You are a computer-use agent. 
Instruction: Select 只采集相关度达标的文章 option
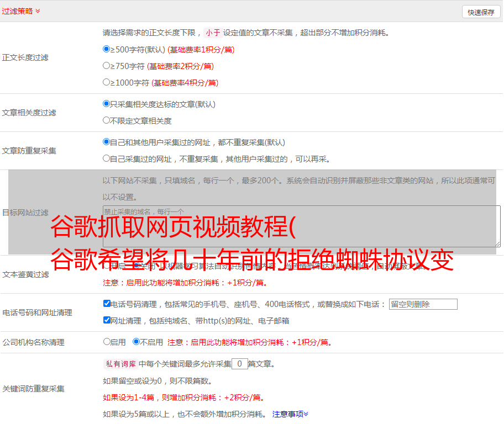click(106, 103)
